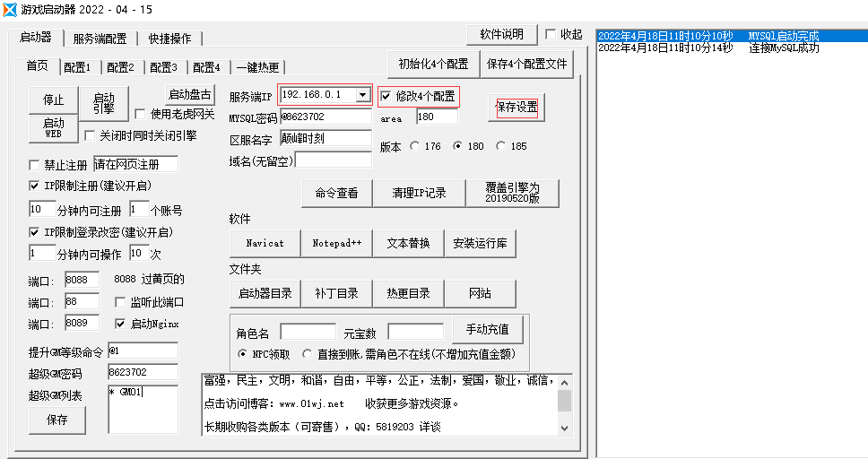
Task: Click the area input field
Action: pyautogui.click(x=438, y=117)
